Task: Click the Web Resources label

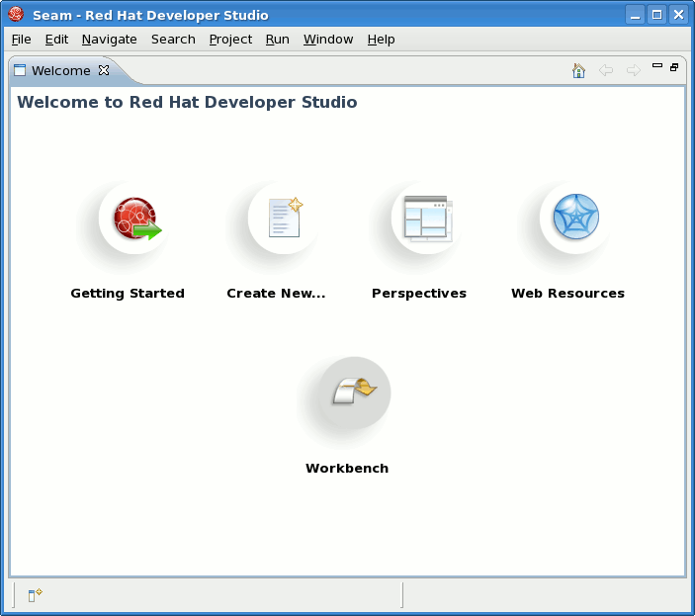Action: pos(567,294)
